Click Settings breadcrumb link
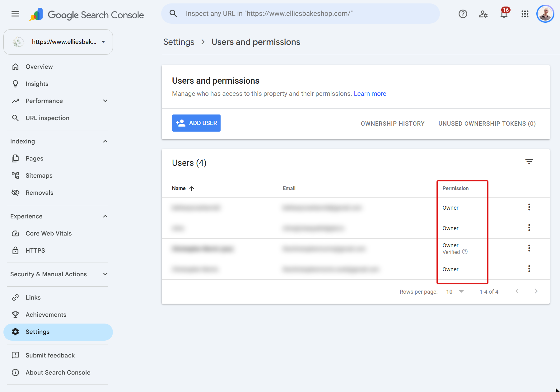 179,42
